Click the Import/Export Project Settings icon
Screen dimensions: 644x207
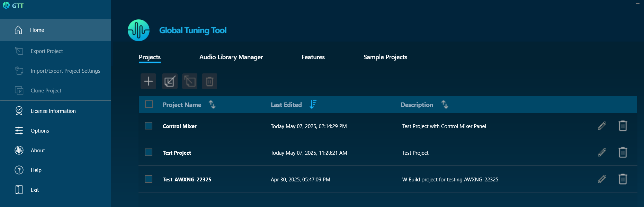19,71
